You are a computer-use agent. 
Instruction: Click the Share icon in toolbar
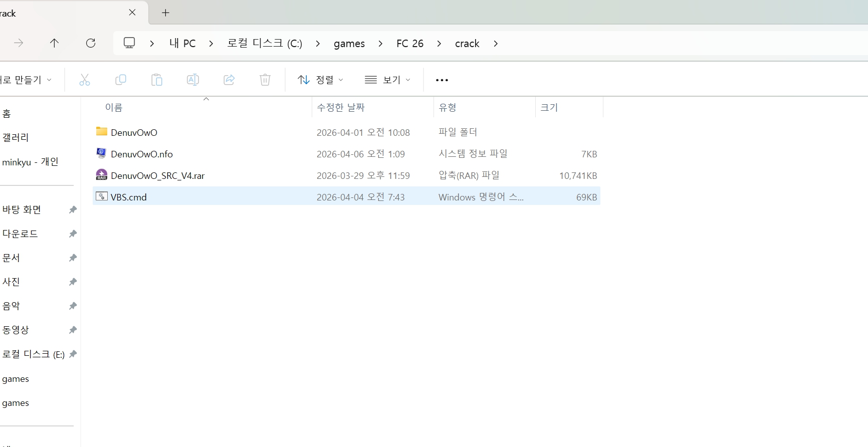[229, 80]
